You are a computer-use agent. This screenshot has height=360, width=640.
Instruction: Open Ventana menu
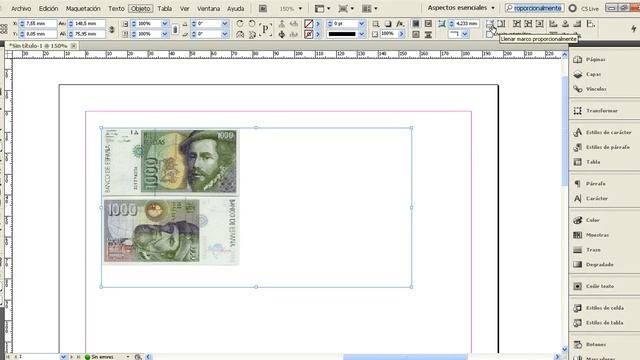(209, 8)
